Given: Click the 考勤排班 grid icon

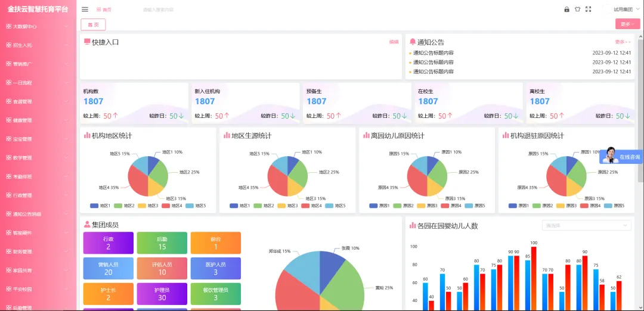Looking at the screenshot, I should tap(8, 176).
